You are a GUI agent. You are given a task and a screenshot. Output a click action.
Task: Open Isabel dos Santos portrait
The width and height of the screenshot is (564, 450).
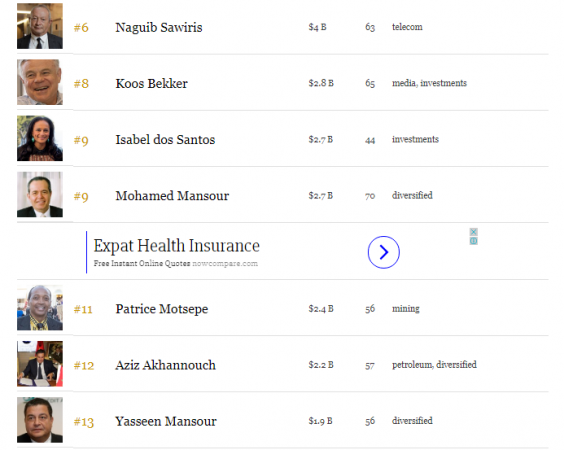coord(40,138)
